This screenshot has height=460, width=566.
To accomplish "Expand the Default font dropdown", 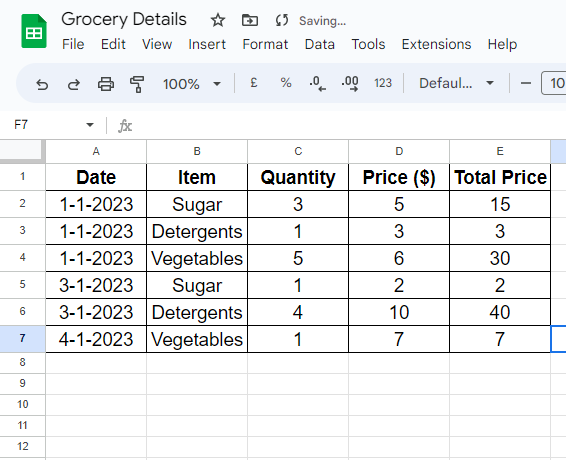I will pyautogui.click(x=456, y=83).
